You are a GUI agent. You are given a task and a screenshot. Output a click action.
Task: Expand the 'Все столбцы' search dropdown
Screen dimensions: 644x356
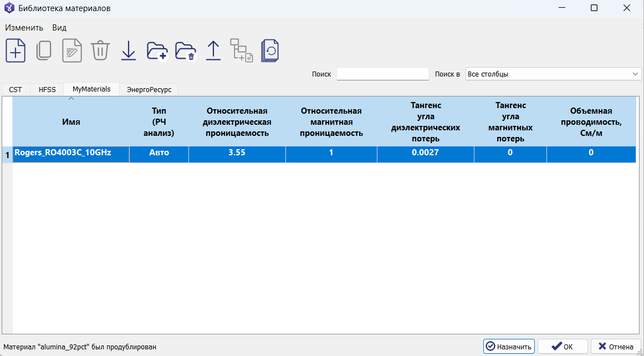[553, 74]
